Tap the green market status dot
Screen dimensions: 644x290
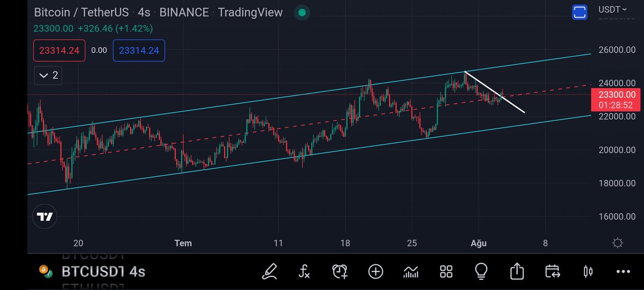(x=302, y=12)
